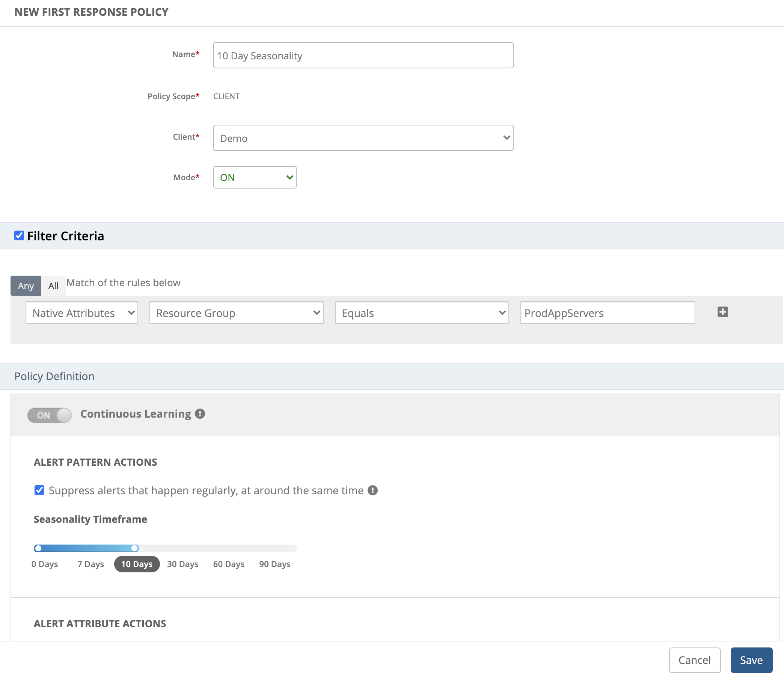The height and width of the screenshot is (676, 784).
Task: Check the Filter Criteria checkbox
Action: [x=19, y=235]
